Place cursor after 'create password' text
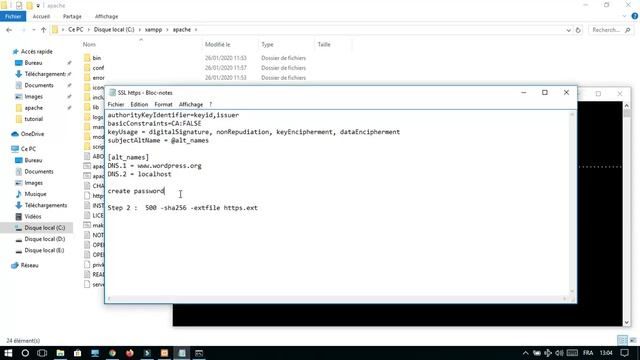Image resolution: width=640 pixels, height=360 pixels. [165, 191]
